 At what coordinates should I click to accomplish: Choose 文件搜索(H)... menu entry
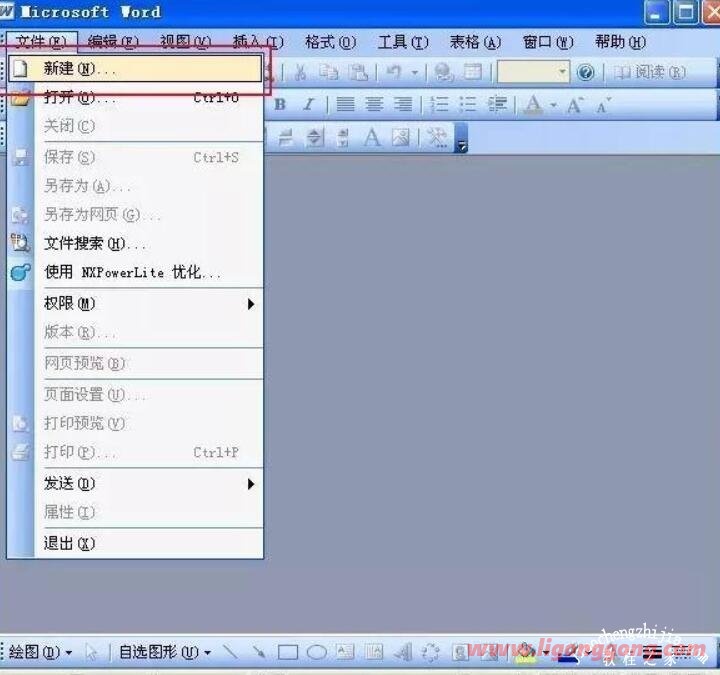pos(135,243)
